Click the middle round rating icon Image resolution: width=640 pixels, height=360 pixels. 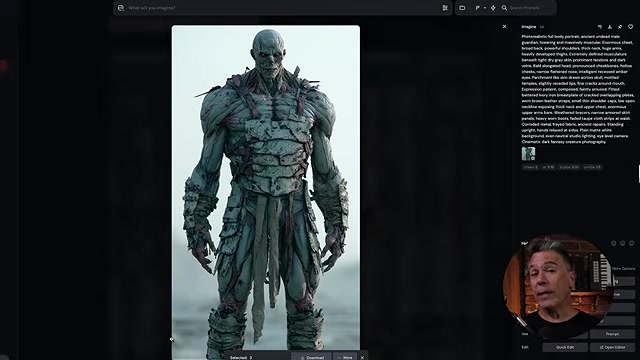622,243
